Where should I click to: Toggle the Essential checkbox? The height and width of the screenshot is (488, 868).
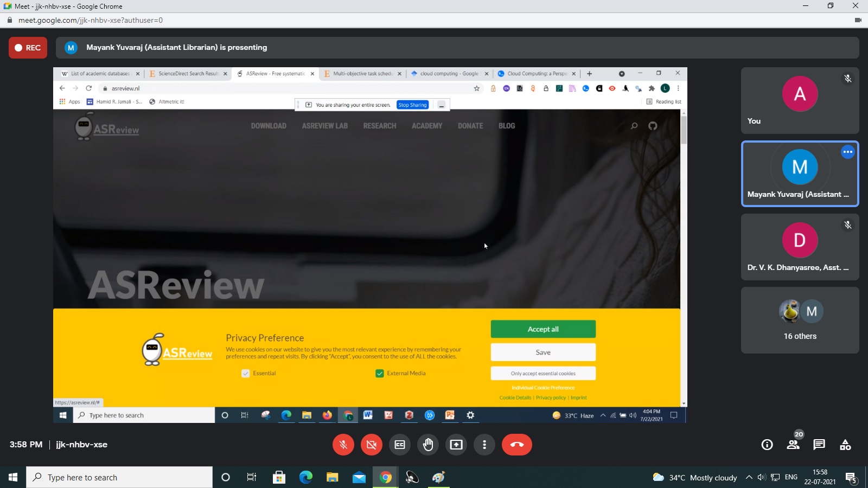(x=245, y=374)
